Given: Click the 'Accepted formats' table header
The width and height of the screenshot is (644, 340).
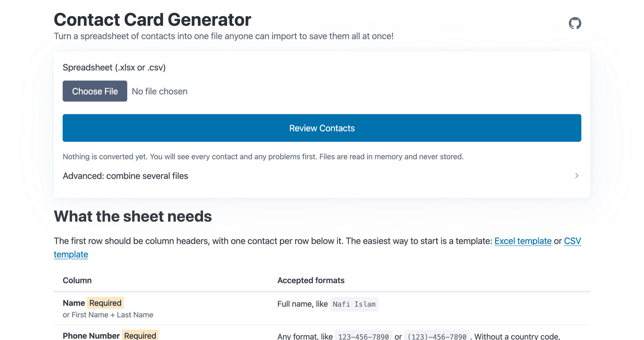Looking at the screenshot, I should pos(311,280).
